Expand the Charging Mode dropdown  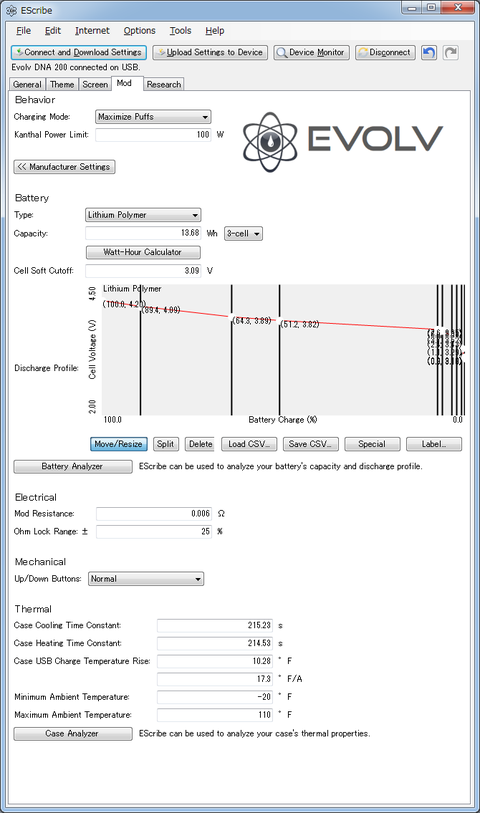tap(153, 117)
